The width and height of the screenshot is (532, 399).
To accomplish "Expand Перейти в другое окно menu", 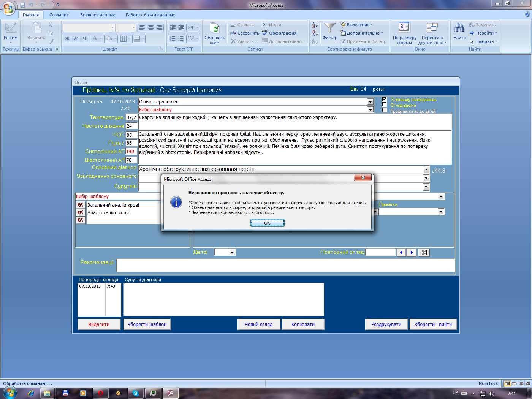I will (x=432, y=40).
